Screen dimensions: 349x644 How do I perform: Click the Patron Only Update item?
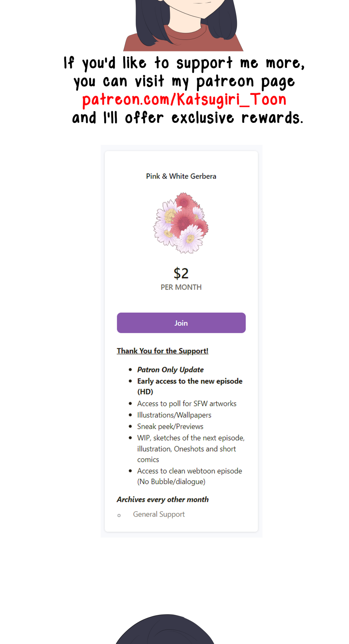pyautogui.click(x=170, y=370)
